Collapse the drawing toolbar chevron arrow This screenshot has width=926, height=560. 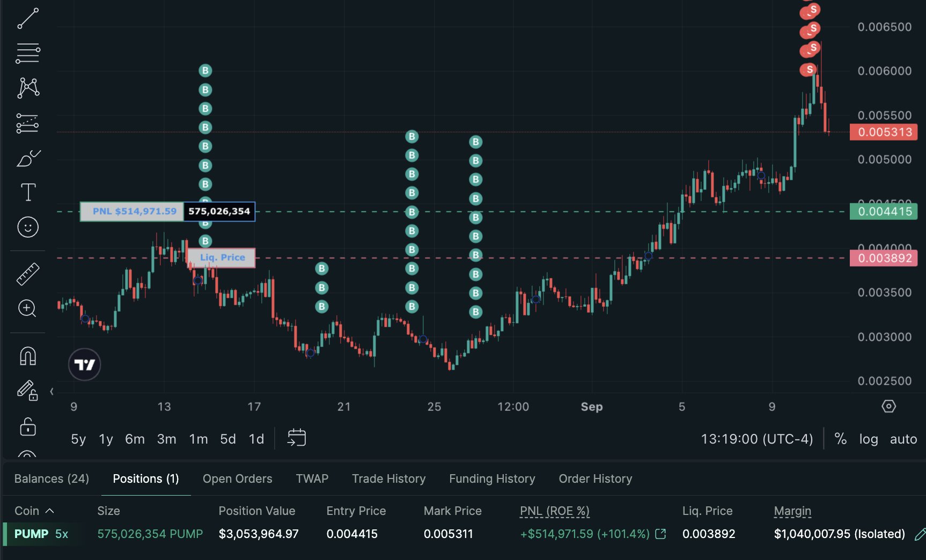pos(52,392)
